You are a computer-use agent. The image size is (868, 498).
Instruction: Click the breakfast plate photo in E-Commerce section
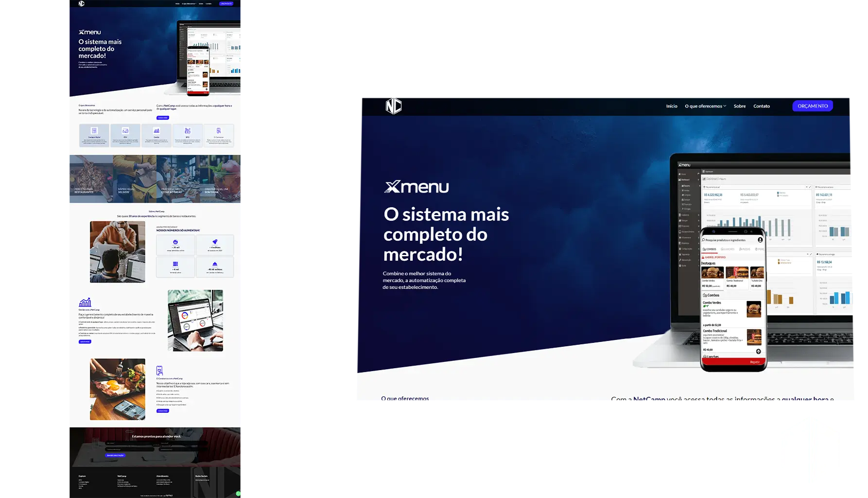[x=118, y=389]
